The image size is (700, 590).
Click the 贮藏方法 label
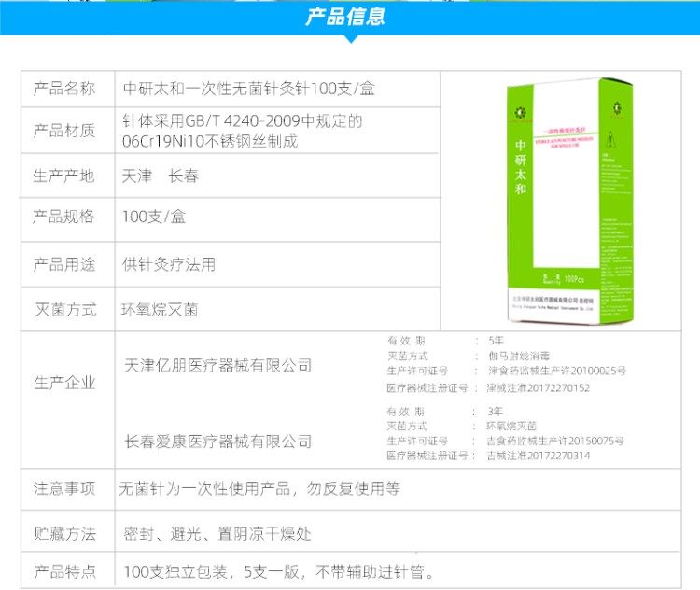click(64, 534)
